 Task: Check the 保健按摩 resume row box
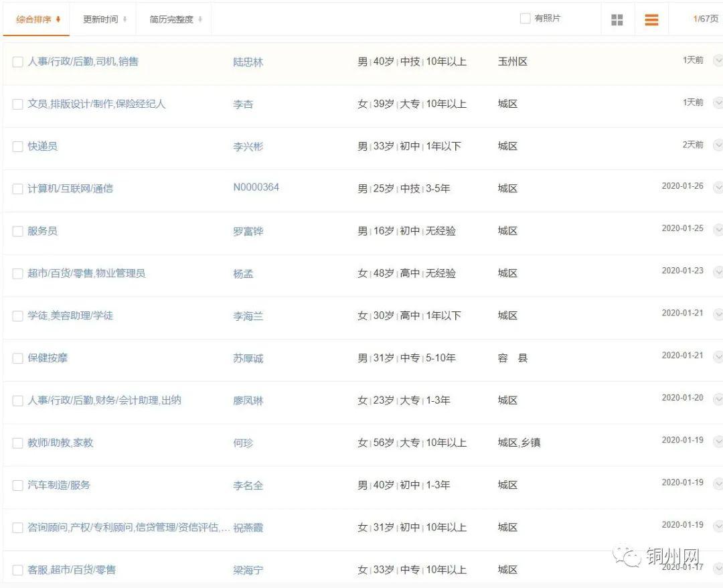[x=17, y=359]
